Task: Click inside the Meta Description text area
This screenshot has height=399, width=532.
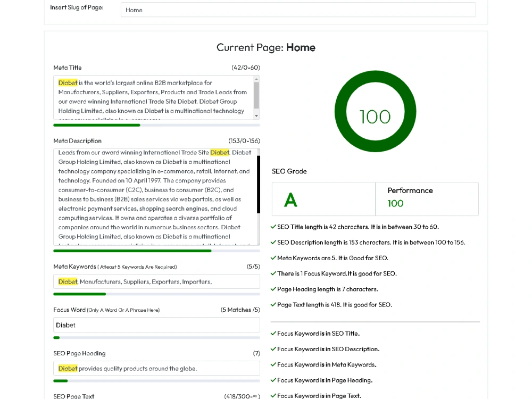Action: click(155, 197)
